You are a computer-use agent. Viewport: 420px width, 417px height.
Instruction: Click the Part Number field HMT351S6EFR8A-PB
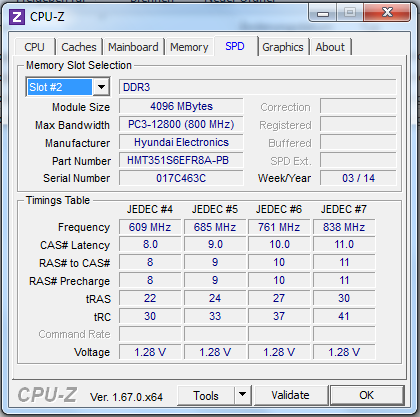pos(181,160)
